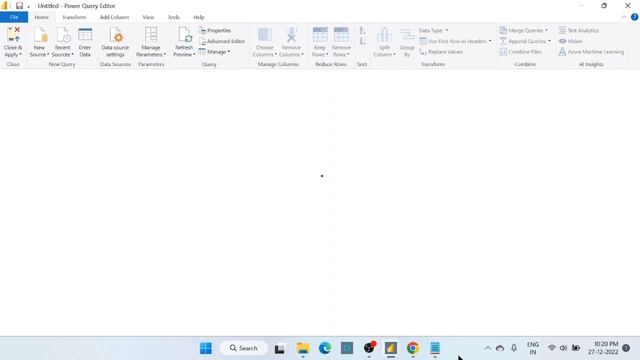
Task: Click Replace Values
Action: [441, 52]
